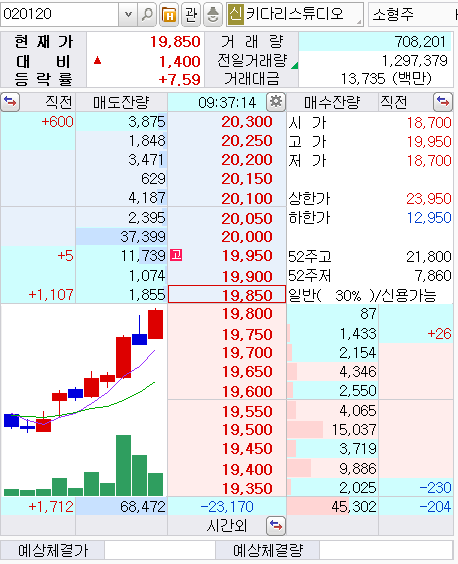
Task: Open order book settings gear icon
Action: (276, 102)
